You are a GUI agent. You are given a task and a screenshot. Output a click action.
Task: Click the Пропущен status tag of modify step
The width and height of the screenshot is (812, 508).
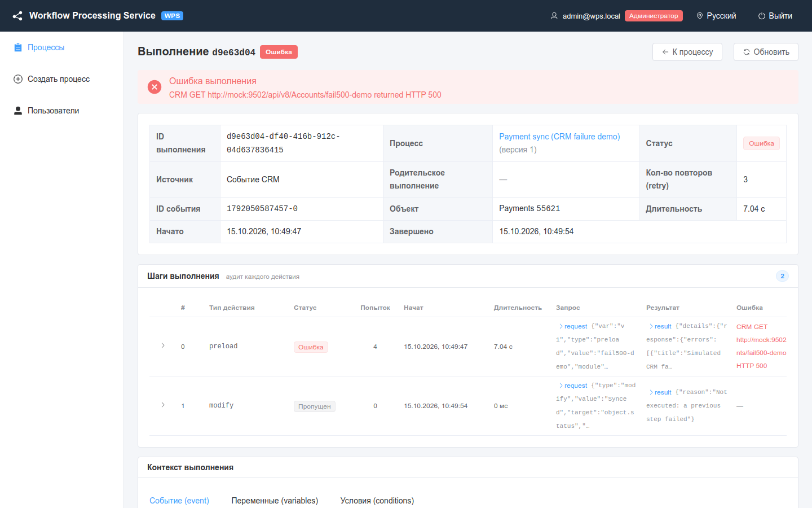point(315,406)
